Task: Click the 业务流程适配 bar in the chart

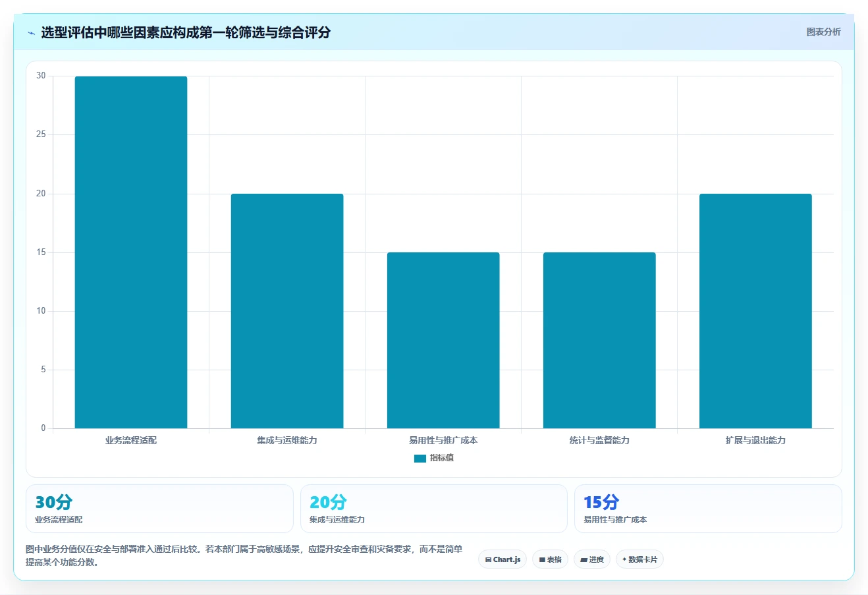Action: coord(131,252)
